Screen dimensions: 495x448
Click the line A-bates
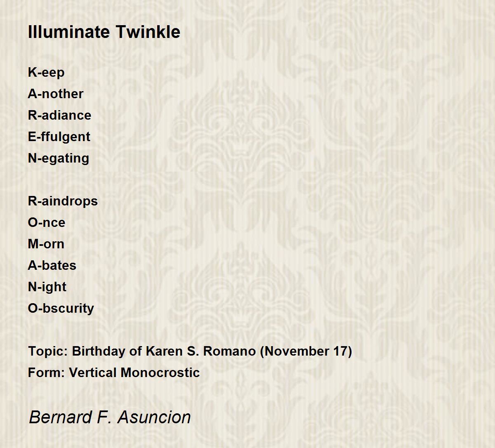click(52, 265)
